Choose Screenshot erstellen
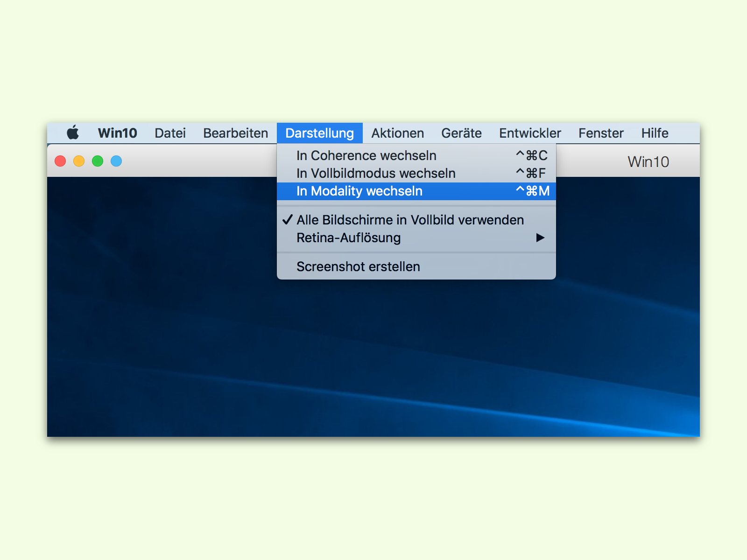The image size is (747, 560). [416, 266]
